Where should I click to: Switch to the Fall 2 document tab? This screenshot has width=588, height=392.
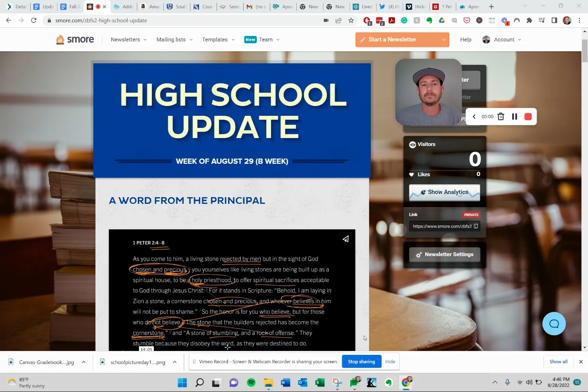tap(70, 7)
